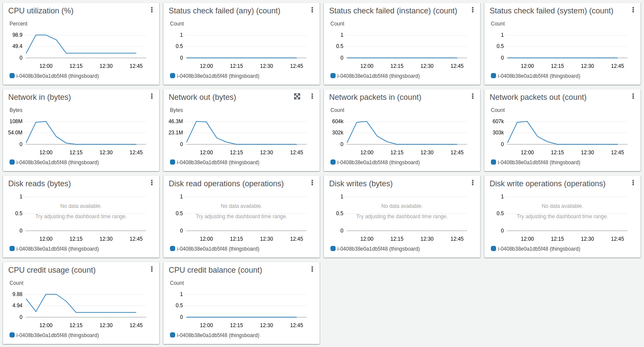Open the CPU credit usage kebab menu
The height and width of the screenshot is (347, 644).
[x=152, y=269]
